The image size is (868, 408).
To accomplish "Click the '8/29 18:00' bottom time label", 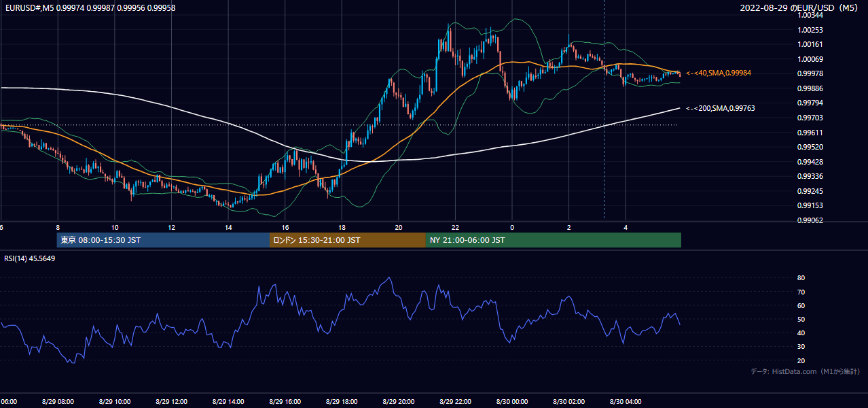I will (x=341, y=401).
